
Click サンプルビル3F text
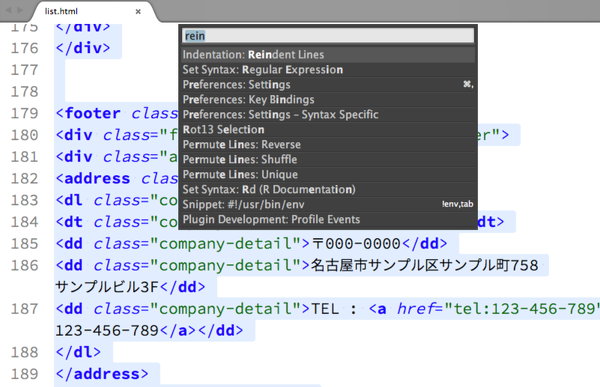[x=107, y=287]
